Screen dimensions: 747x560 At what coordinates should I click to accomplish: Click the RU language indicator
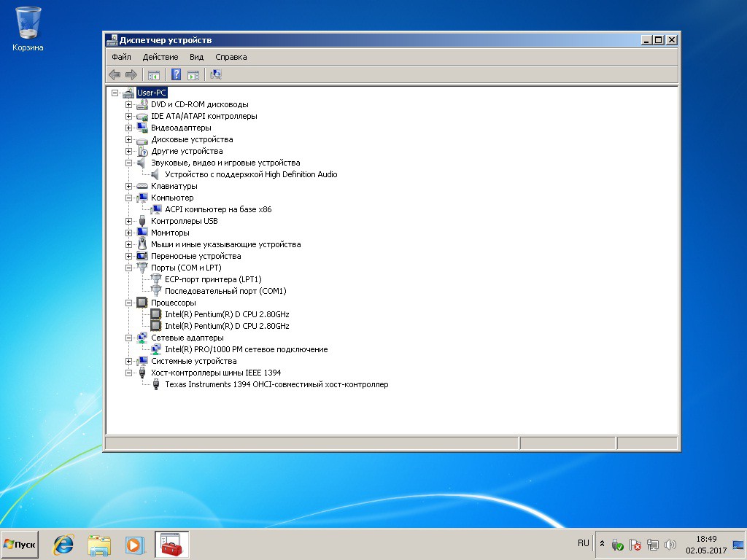tap(584, 543)
